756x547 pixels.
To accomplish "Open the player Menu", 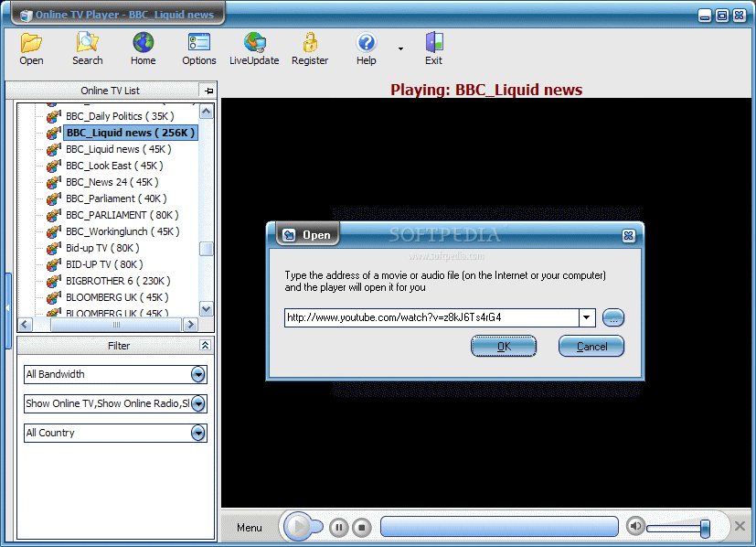I will 250,528.
